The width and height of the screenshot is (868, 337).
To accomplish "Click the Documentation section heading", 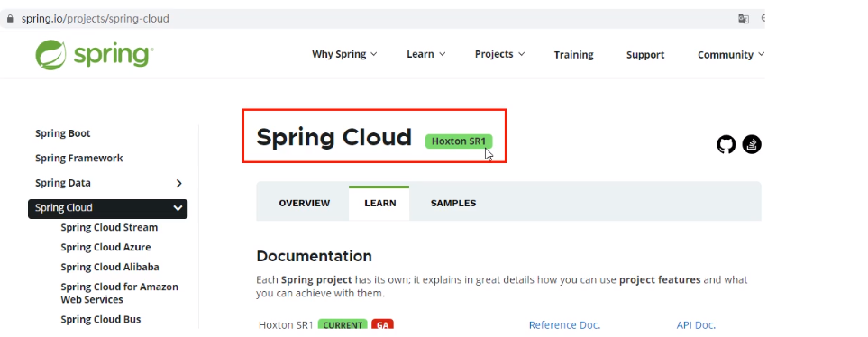I will coord(315,256).
